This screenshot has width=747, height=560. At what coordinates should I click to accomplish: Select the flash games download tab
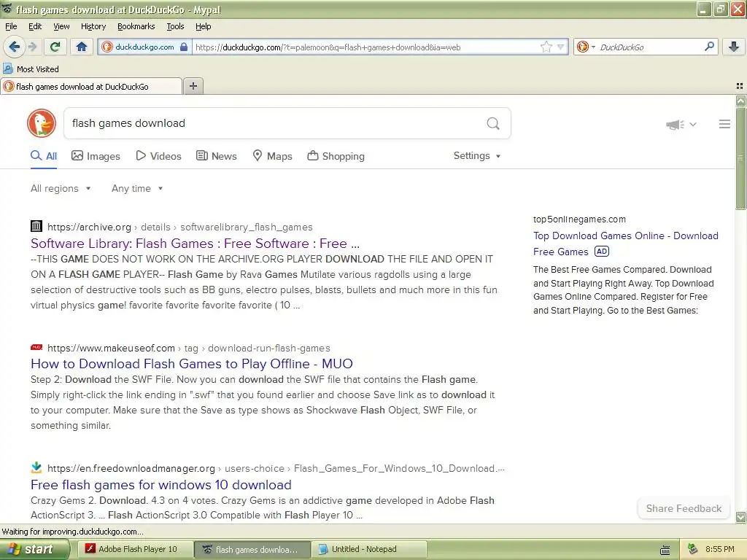tap(91, 87)
